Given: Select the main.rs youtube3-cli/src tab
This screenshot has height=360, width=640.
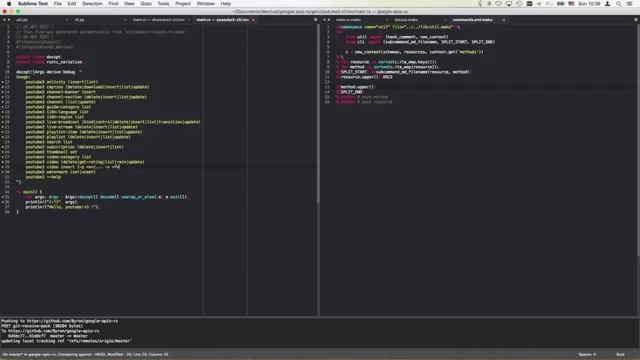Looking at the screenshot, I should (222, 20).
